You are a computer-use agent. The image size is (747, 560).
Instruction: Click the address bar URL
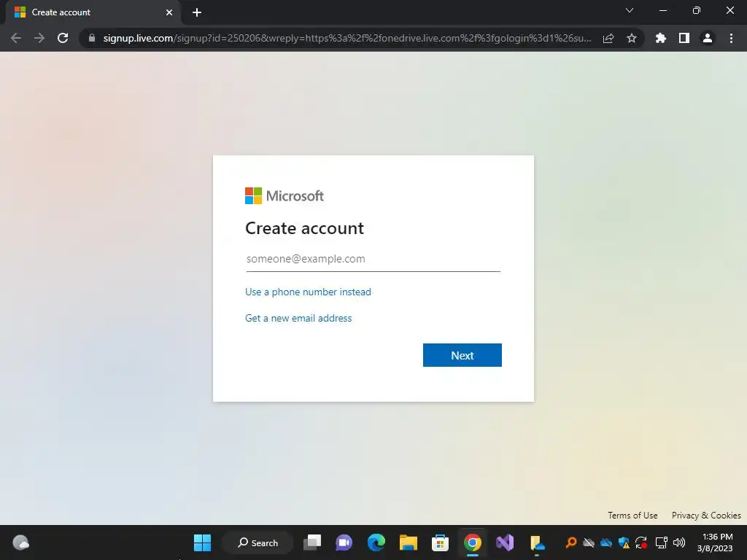coord(347,38)
